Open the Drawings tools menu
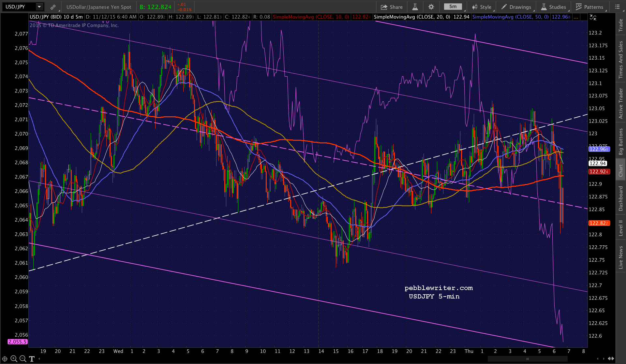The height and width of the screenshot is (364, 626). click(516, 7)
